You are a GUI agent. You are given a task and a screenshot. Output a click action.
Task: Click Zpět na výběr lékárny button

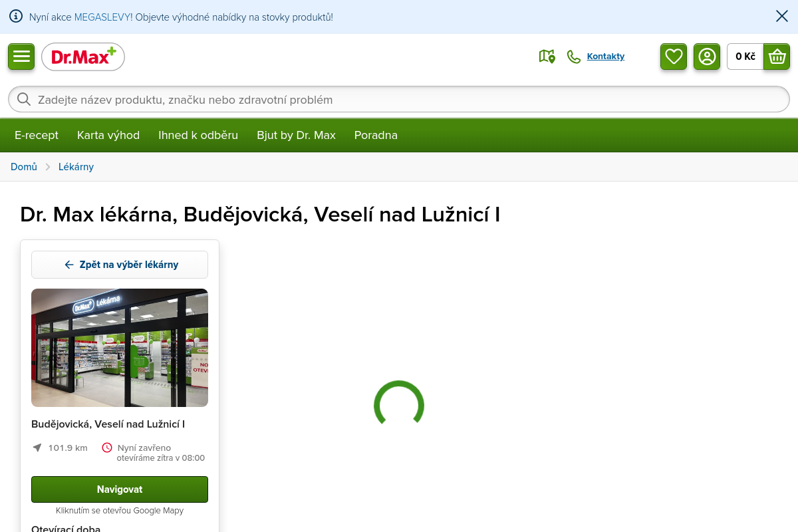pos(120,265)
